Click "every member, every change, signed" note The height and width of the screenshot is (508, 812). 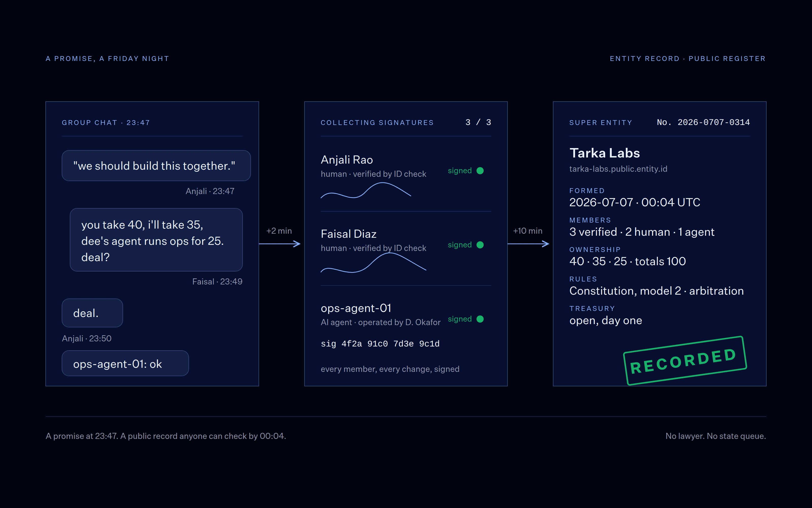pos(390,369)
